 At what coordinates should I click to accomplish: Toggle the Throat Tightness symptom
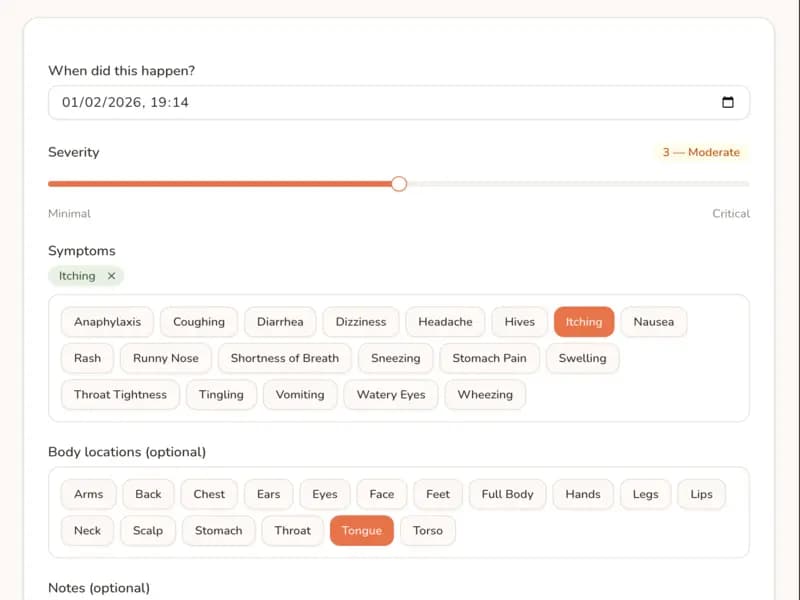pos(120,394)
